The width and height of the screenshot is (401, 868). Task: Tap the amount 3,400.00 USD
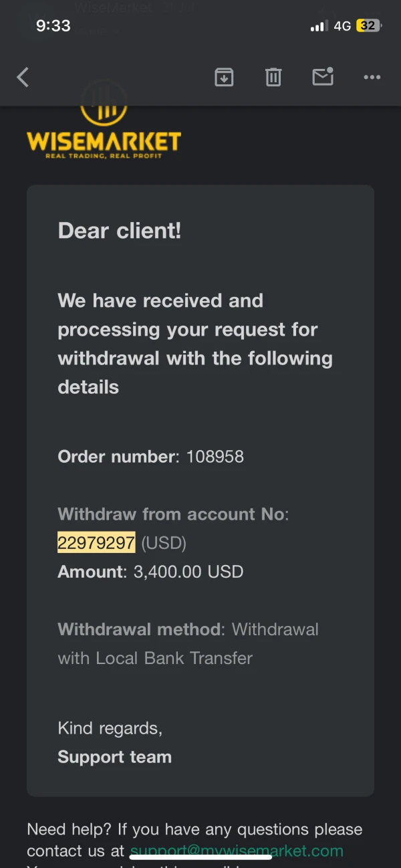pos(188,572)
